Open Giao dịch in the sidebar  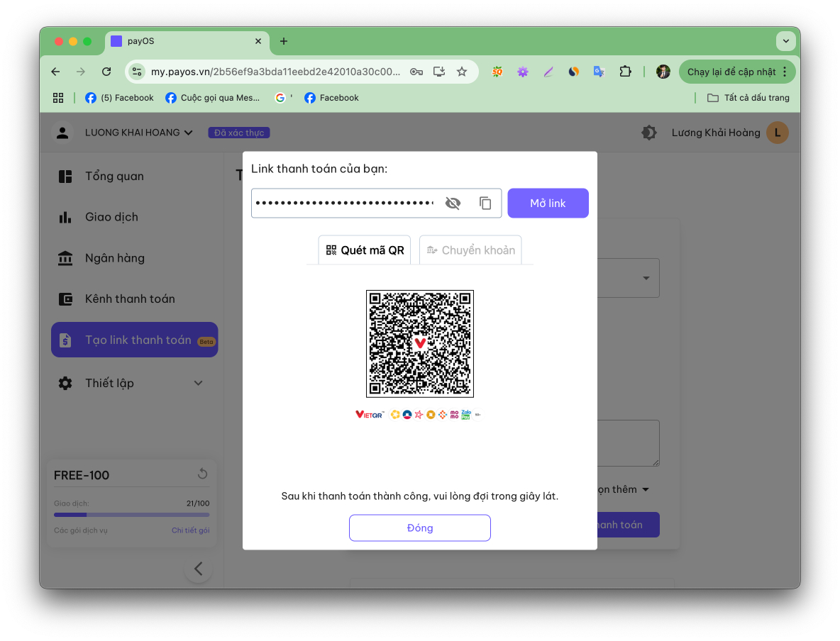click(x=111, y=217)
